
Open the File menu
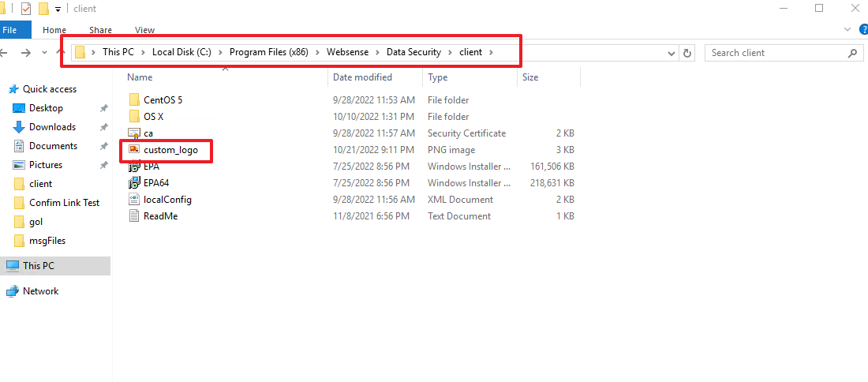(x=10, y=30)
